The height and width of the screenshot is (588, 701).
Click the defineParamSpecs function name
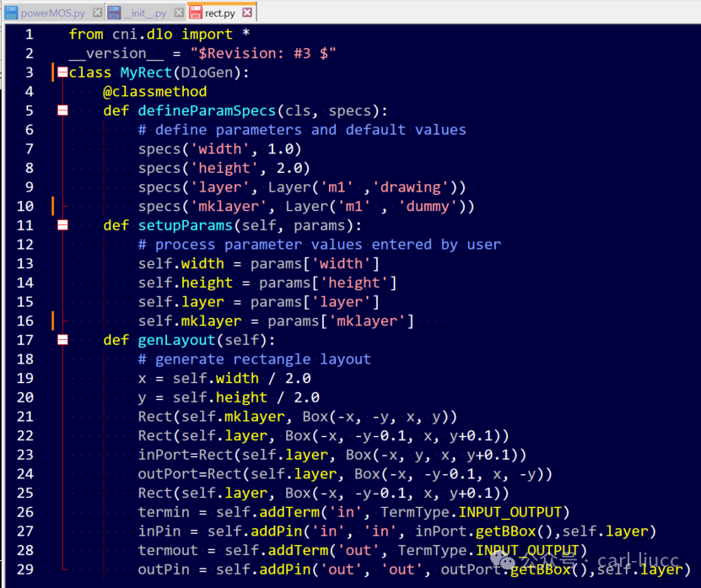(207, 111)
